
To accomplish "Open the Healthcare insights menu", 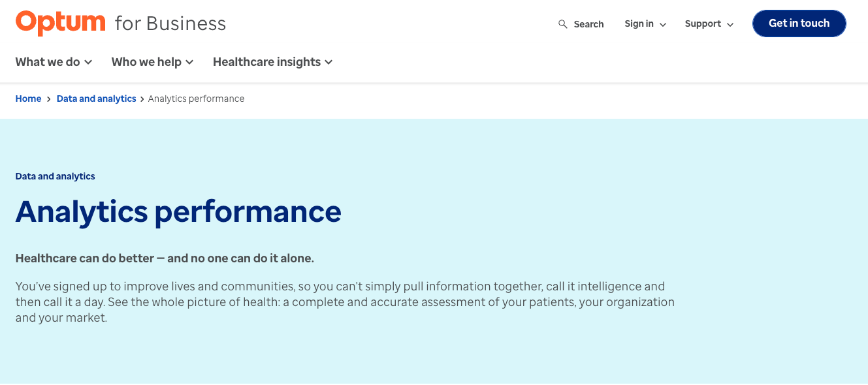I will click(x=273, y=62).
